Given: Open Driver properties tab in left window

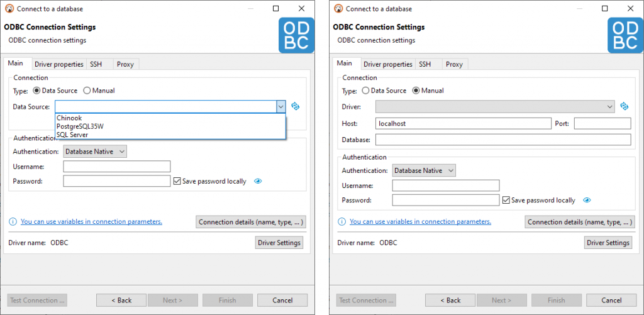Looking at the screenshot, I should click(x=58, y=64).
